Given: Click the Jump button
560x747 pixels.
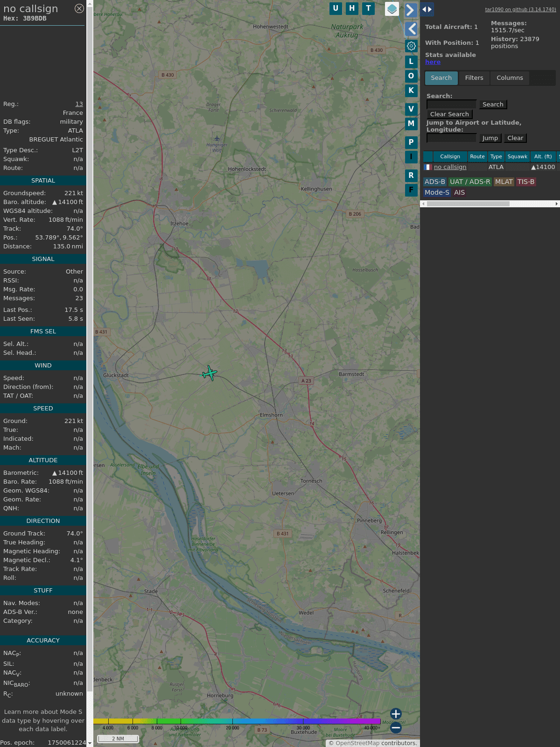Looking at the screenshot, I should [490, 138].
